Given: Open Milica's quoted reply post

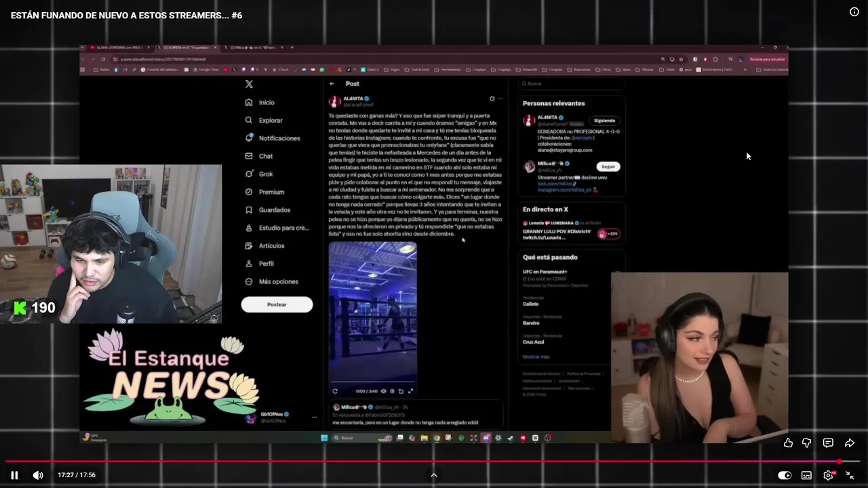Looking at the screenshot, I should (415, 414).
